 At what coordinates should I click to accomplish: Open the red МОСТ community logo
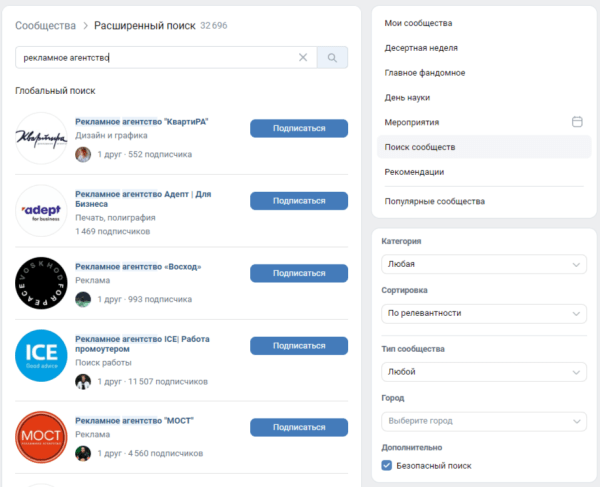click(41, 437)
